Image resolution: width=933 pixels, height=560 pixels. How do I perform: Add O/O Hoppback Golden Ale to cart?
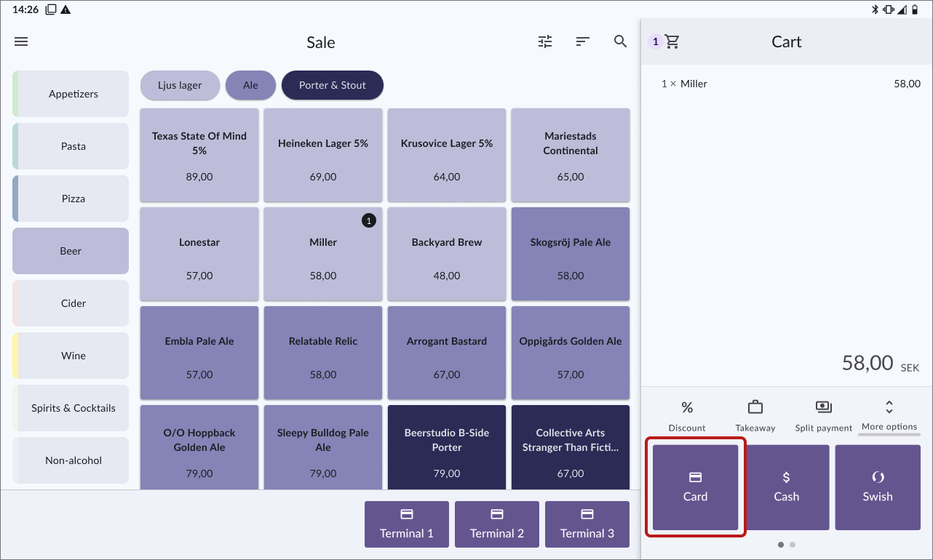coord(199,447)
